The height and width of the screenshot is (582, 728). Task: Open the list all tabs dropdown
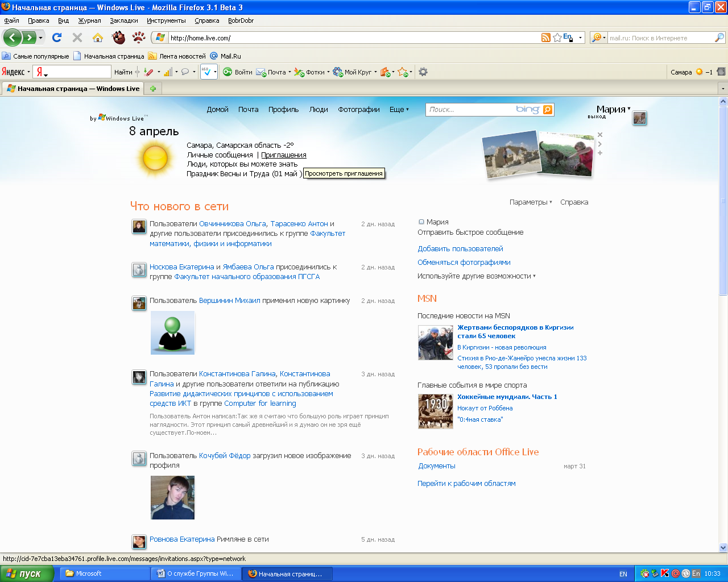point(723,89)
